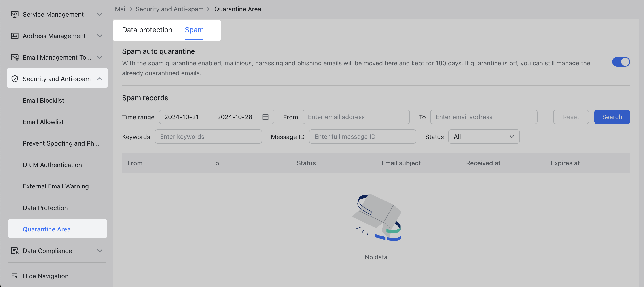Screen dimensions: 644x287
Task: Click Security and Anti-spam breadcrumb link
Action: tap(169, 9)
